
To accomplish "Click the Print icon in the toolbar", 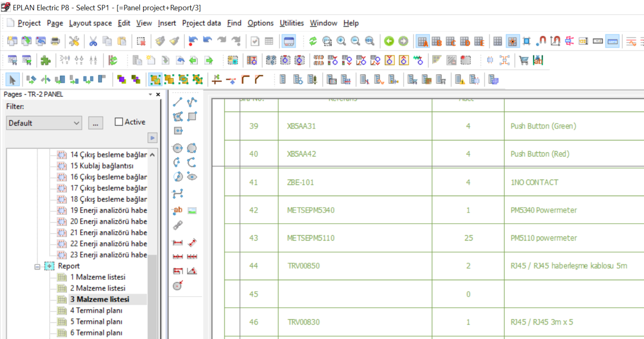I will [x=55, y=41].
